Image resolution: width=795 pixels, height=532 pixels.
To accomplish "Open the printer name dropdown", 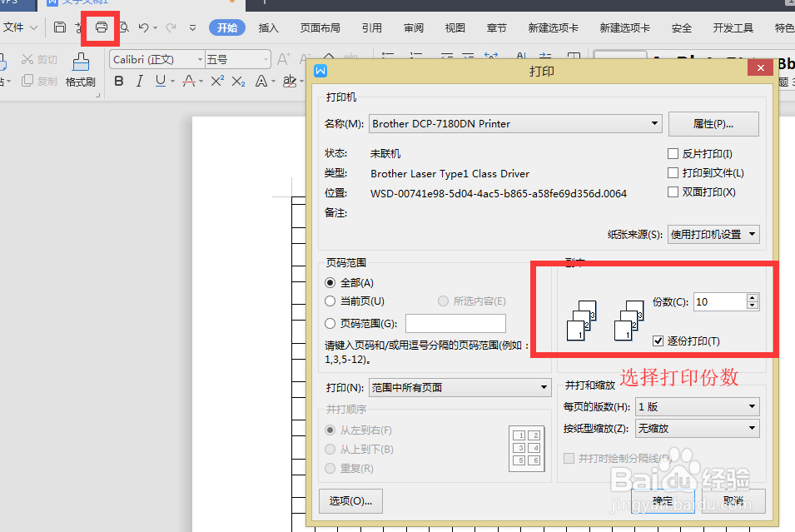I will click(x=655, y=122).
